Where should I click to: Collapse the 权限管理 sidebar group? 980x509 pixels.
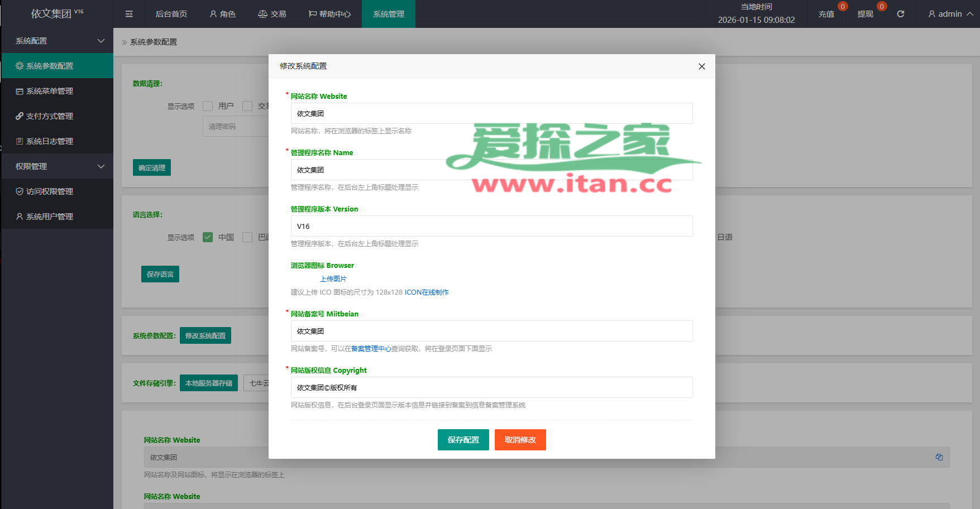point(101,166)
